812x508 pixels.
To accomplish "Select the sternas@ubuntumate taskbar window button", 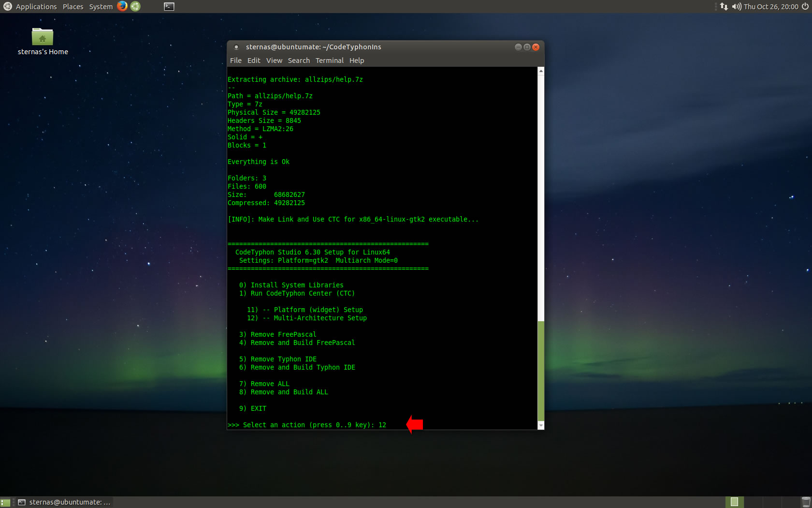I will click(64, 502).
